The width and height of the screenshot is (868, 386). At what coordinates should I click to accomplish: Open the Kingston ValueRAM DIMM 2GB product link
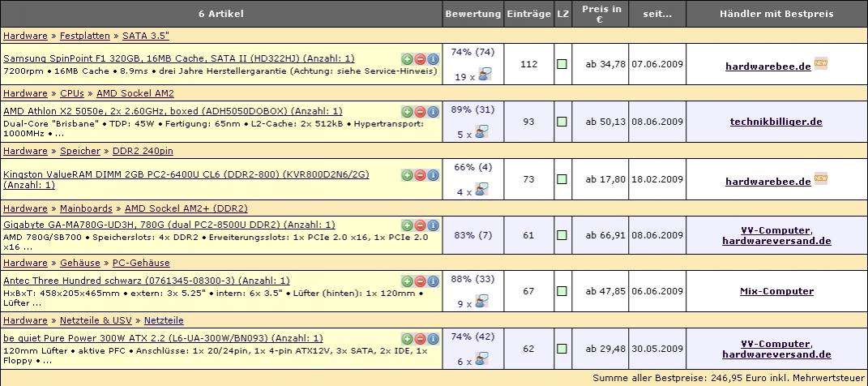tap(186, 179)
